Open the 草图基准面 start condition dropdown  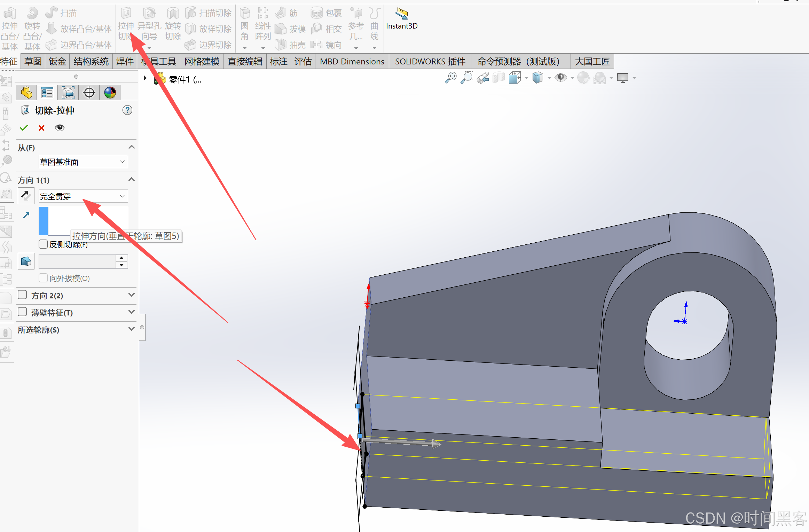tap(83, 162)
